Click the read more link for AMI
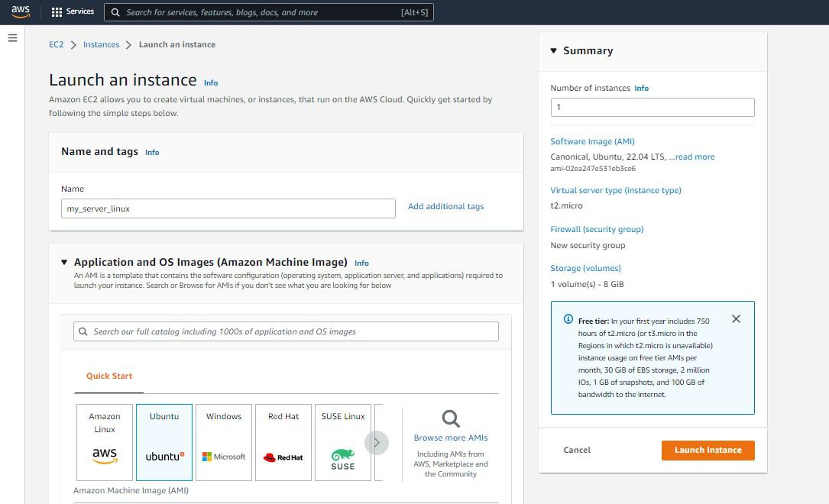The image size is (829, 504). tap(695, 157)
